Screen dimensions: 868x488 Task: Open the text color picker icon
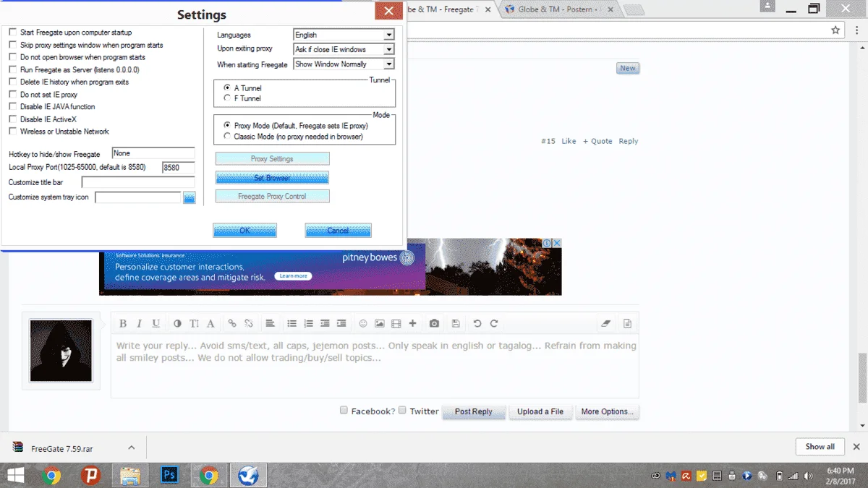[178, 323]
